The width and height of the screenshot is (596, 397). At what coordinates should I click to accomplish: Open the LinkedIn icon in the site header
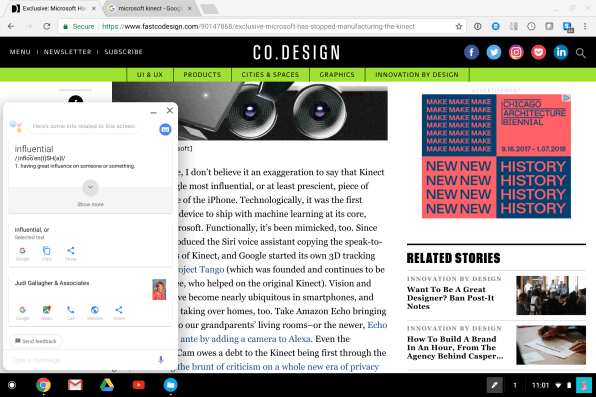[561, 52]
